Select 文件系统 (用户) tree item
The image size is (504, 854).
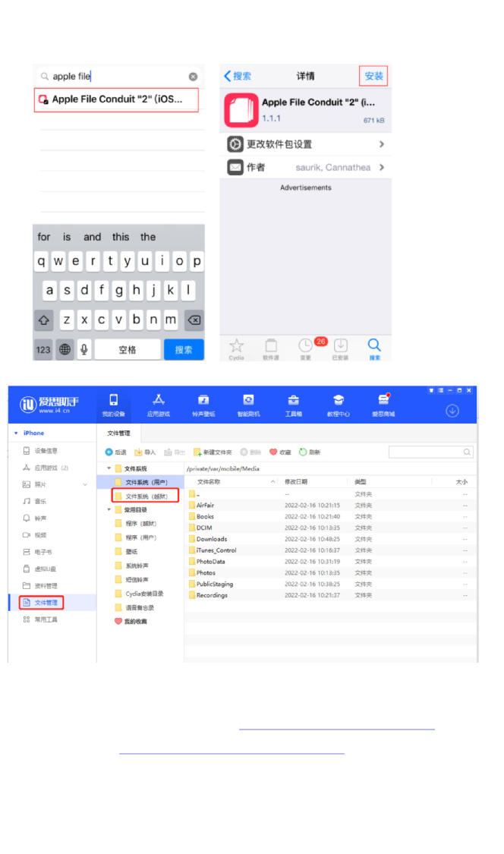[141, 483]
